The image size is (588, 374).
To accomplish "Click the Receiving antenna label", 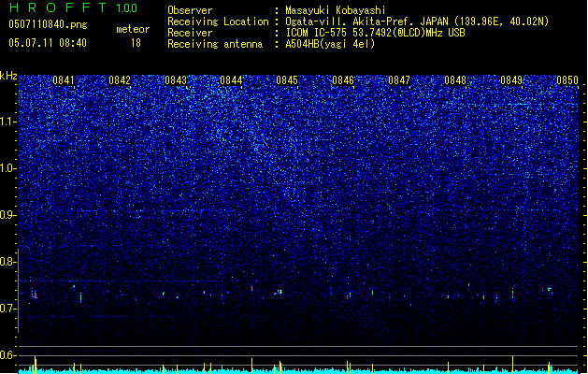I will [215, 44].
